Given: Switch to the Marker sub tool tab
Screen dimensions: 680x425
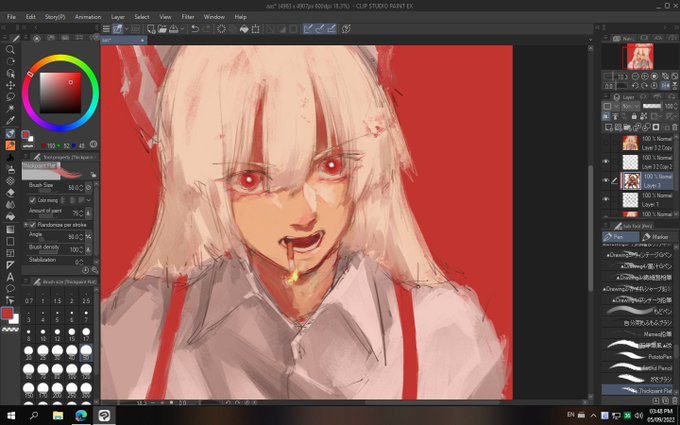Looking at the screenshot, I should point(659,237).
